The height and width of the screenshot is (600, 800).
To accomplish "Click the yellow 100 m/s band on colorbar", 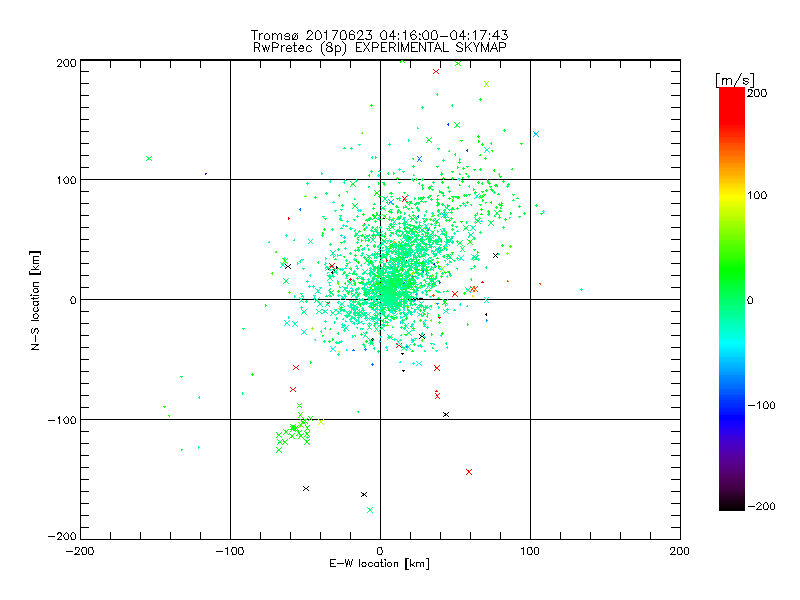I will (732, 195).
